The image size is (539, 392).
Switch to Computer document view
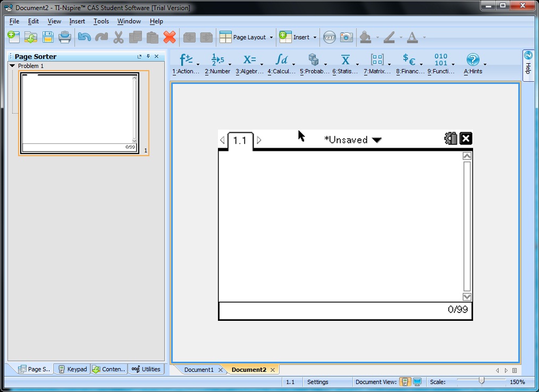click(417, 382)
